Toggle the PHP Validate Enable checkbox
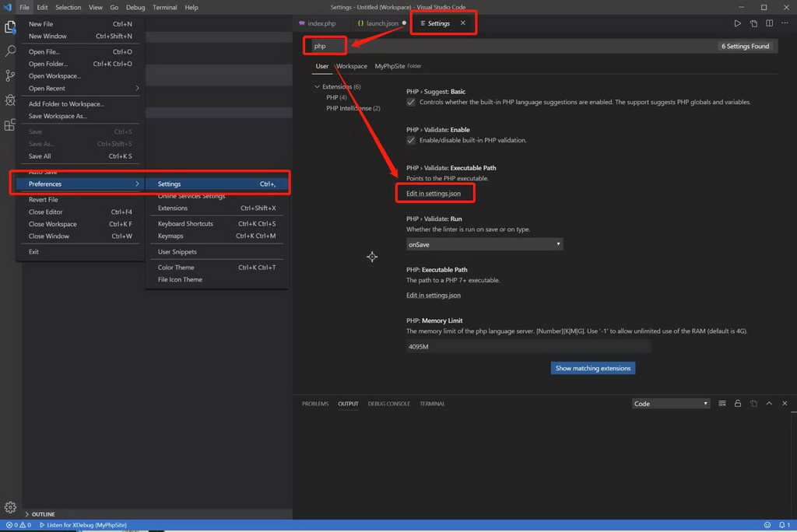 (411, 140)
